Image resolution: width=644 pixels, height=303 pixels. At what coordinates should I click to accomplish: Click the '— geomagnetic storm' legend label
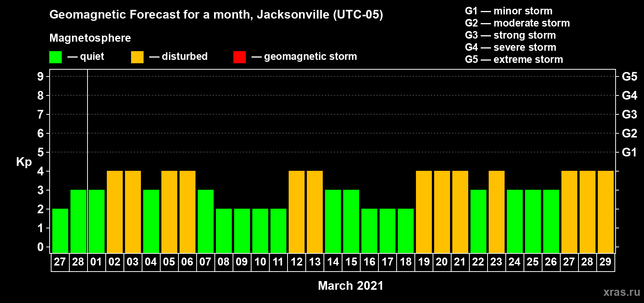pyautogui.click(x=304, y=56)
